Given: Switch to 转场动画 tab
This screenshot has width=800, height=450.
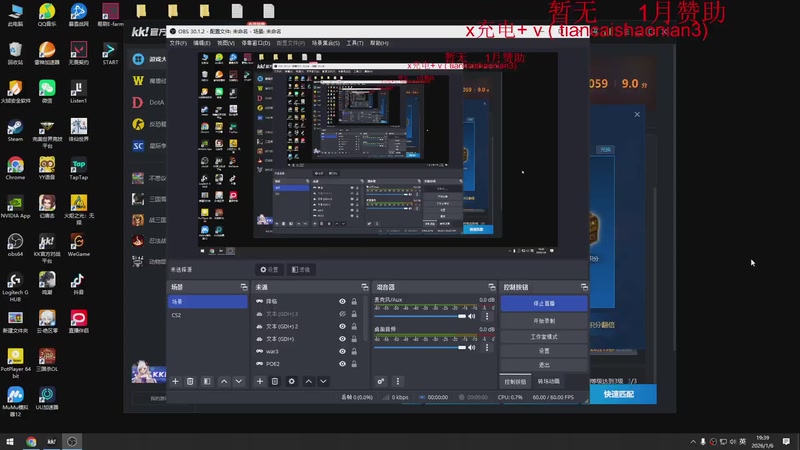Looking at the screenshot, I should pos(548,382).
